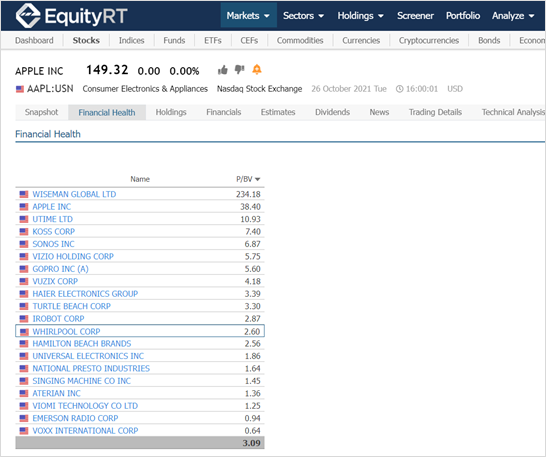Open the Screener menu item
546x457 pixels.
coord(415,16)
